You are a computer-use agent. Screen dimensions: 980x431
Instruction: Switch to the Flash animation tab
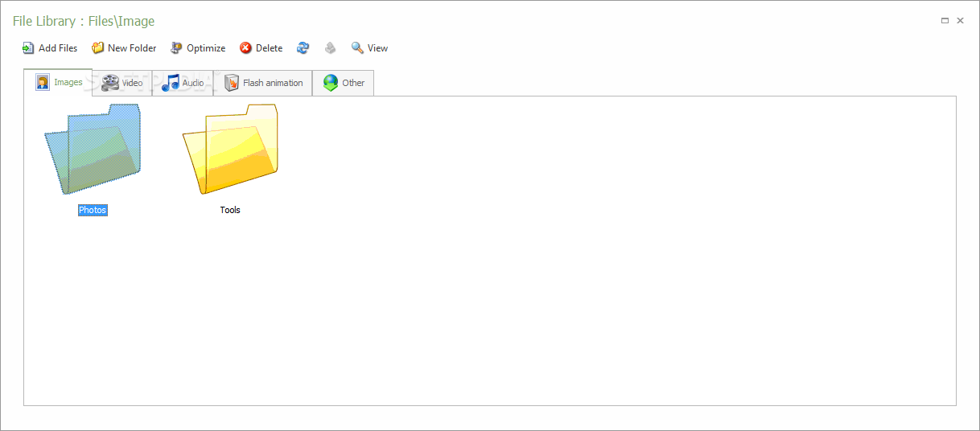263,83
